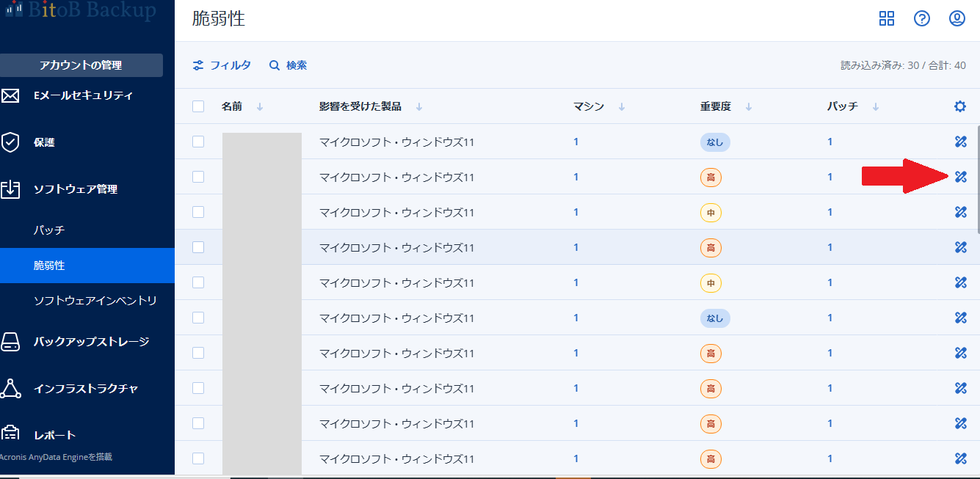The image size is (980, 479).
Task: Click マイクロソフト・ウィンドウズ11 in the fourth row
Action: (396, 248)
